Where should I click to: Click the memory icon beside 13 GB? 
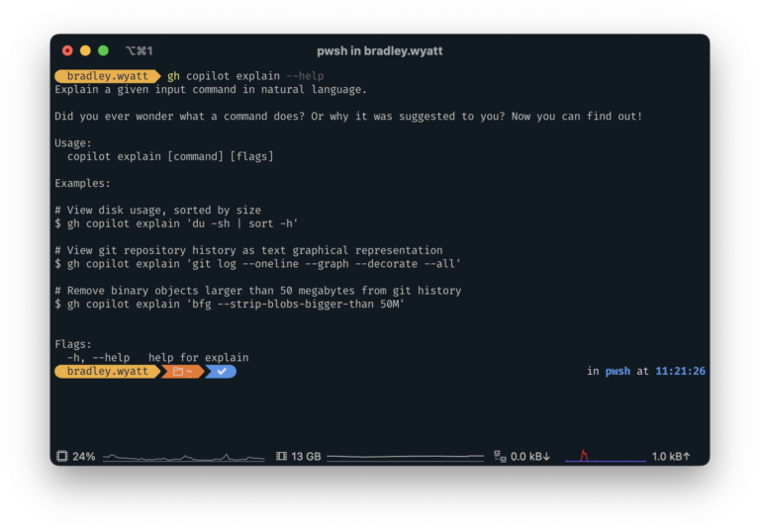coord(281,457)
